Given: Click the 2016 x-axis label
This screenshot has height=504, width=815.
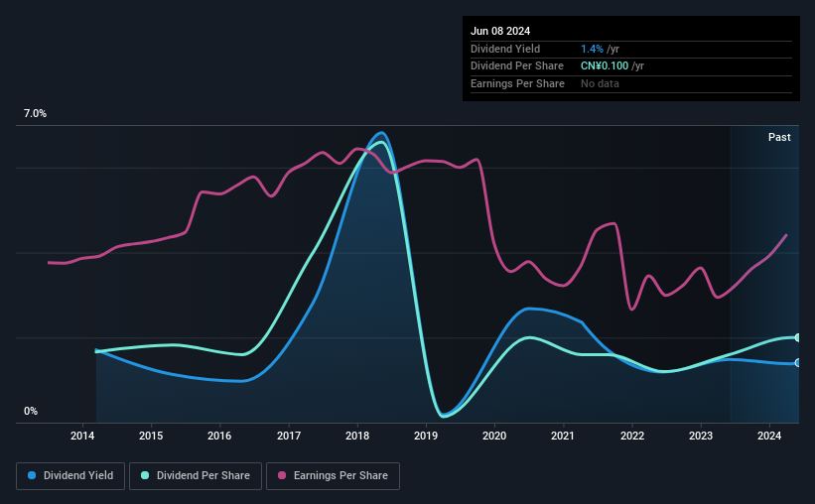Looking at the screenshot, I should pyautogui.click(x=219, y=436).
